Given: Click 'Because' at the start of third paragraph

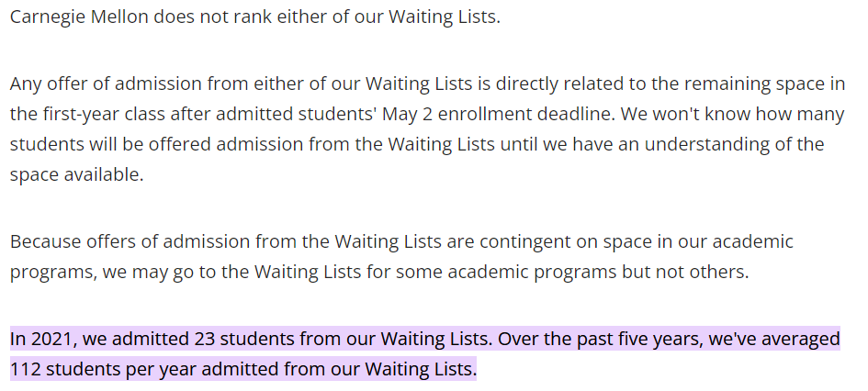Looking at the screenshot, I should (45, 242).
